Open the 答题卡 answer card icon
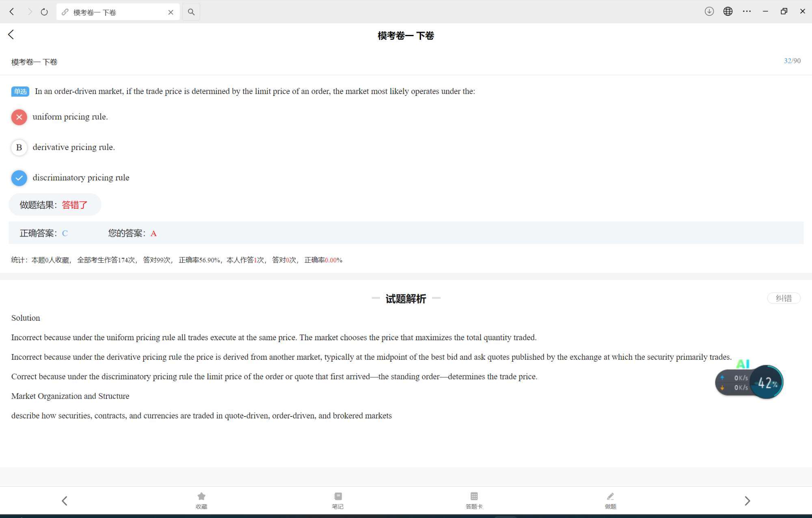 [x=474, y=500]
